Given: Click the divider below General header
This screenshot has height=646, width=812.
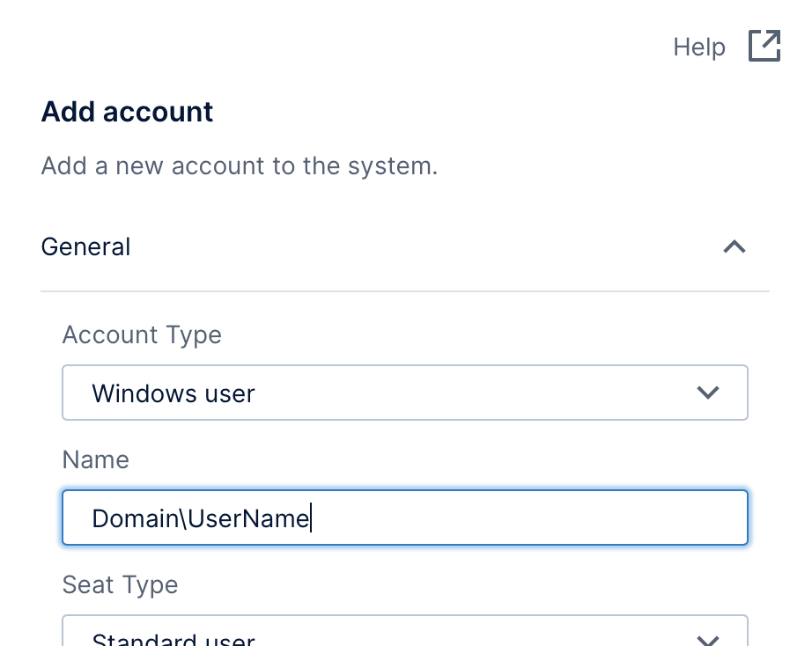Looking at the screenshot, I should tap(405, 291).
